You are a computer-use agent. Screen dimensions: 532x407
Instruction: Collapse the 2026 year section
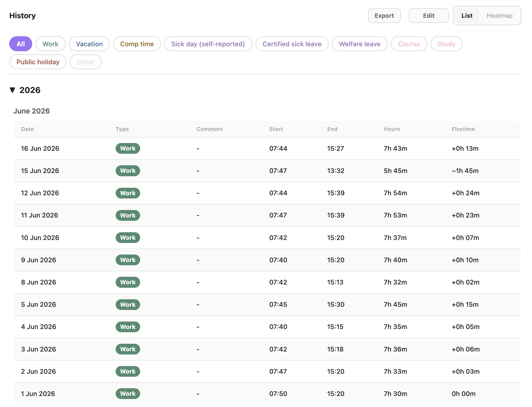12,90
